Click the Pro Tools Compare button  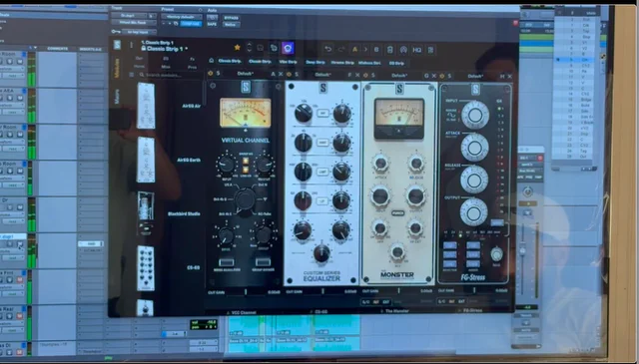click(x=191, y=24)
